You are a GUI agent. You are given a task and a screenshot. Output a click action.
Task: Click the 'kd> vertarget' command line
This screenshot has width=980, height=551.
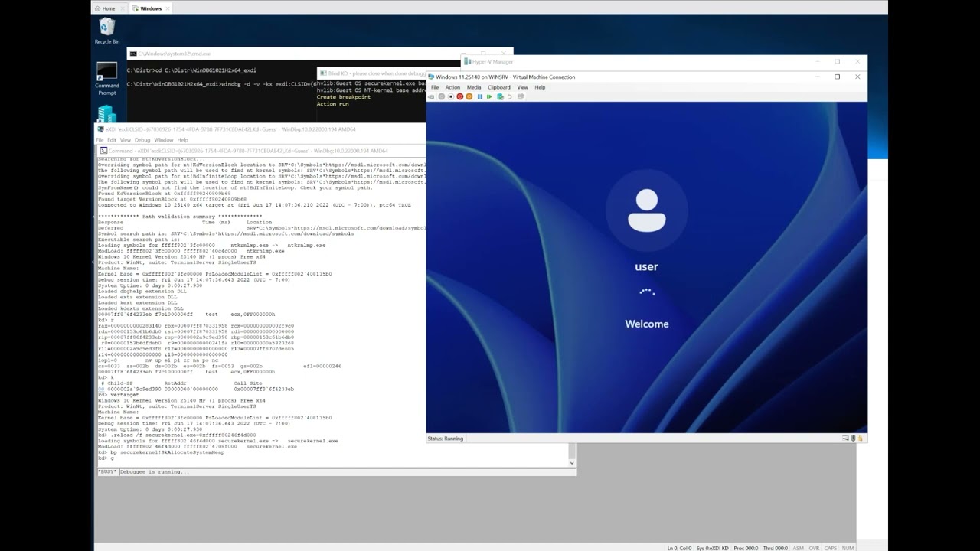[x=117, y=394]
